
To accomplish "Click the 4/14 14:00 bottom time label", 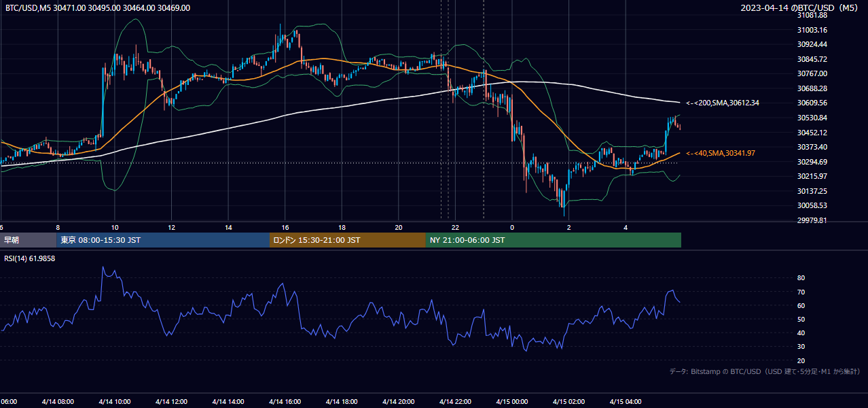I will point(228,401).
